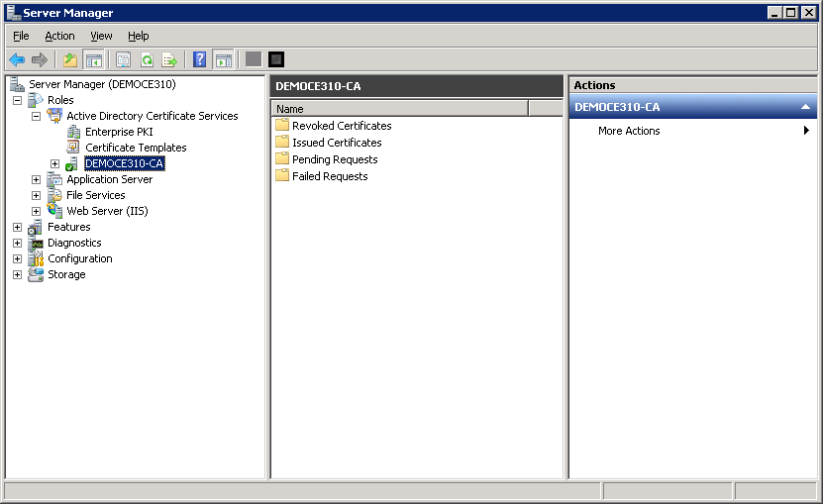823x504 pixels.
Task: Select DEMOCE310-CA in the tree
Action: 125,163
